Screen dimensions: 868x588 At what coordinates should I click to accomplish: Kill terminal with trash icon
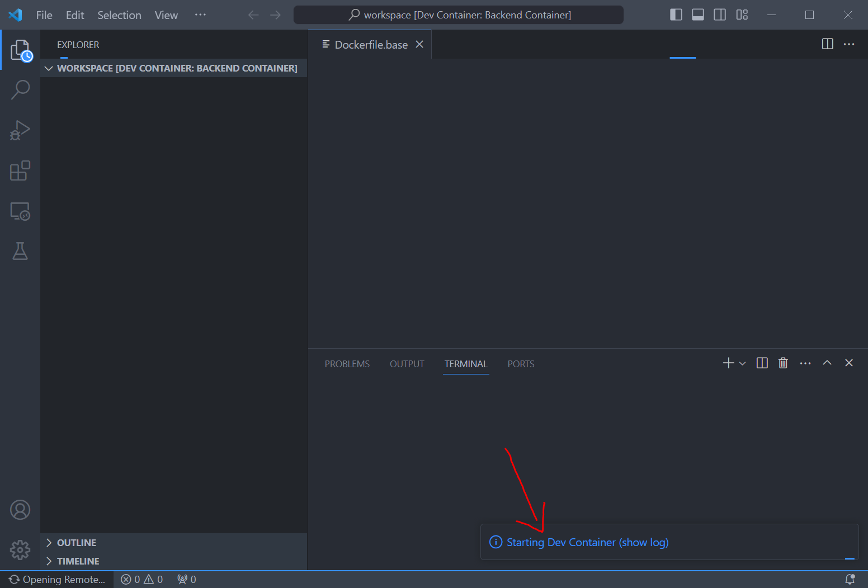(784, 363)
